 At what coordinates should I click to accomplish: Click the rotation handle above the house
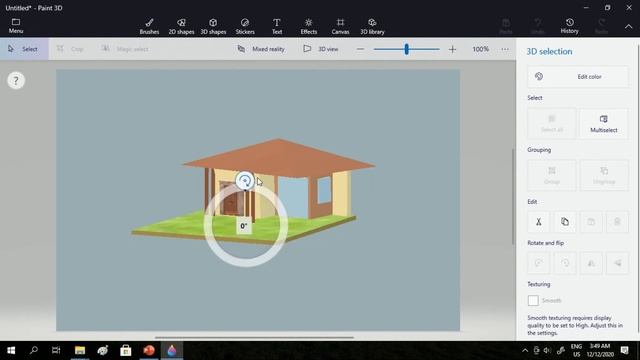click(244, 180)
